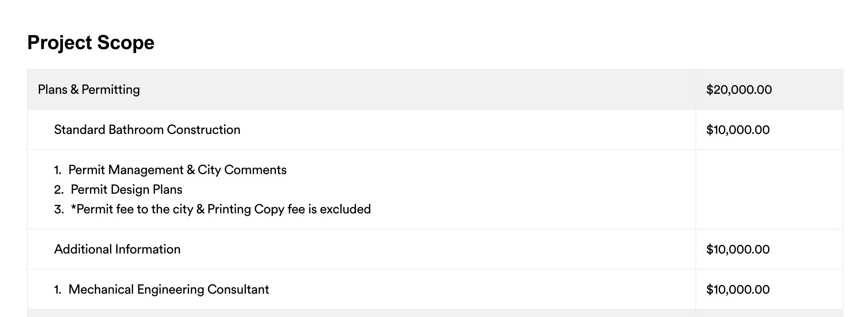Click the Permit Management & City Comments item
868x317 pixels.
tap(177, 170)
